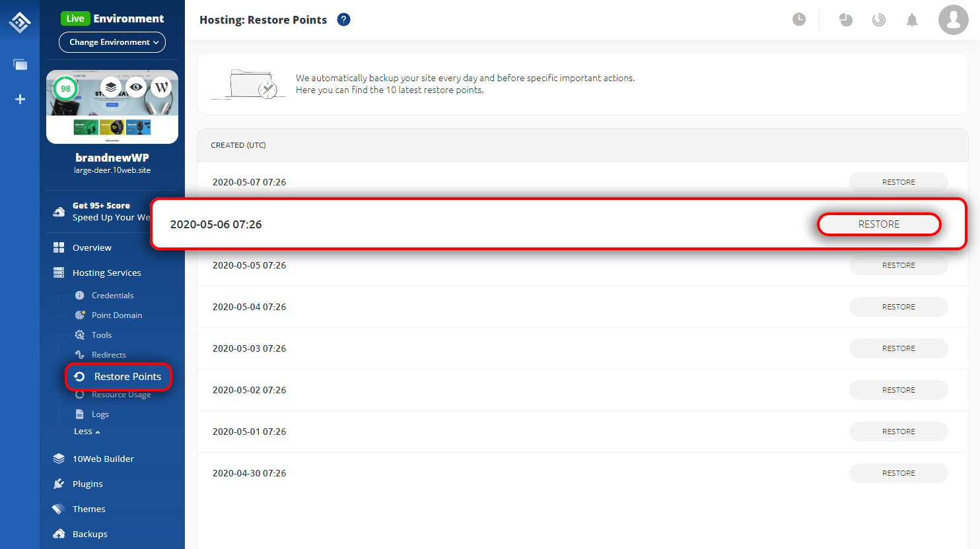980x549 pixels.
Task: Click the 10Web logo icon
Action: (20, 22)
